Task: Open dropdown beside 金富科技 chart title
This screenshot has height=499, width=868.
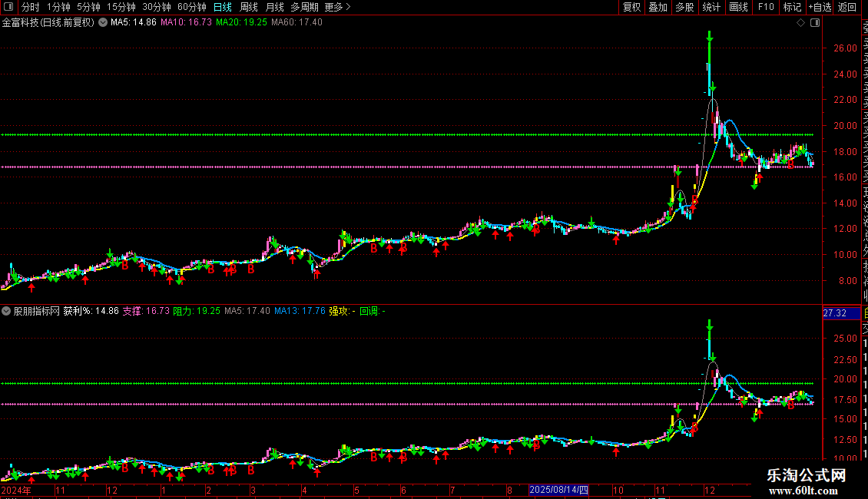Action: [x=103, y=22]
